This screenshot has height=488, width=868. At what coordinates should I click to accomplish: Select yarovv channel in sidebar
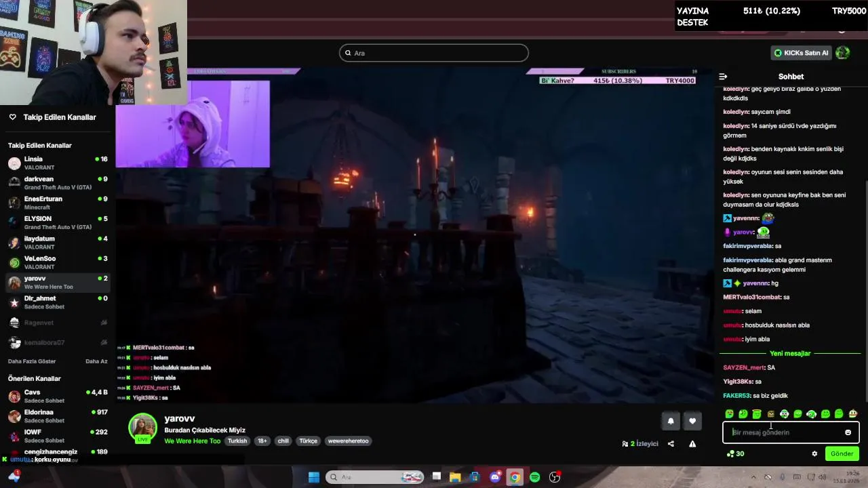(x=58, y=282)
